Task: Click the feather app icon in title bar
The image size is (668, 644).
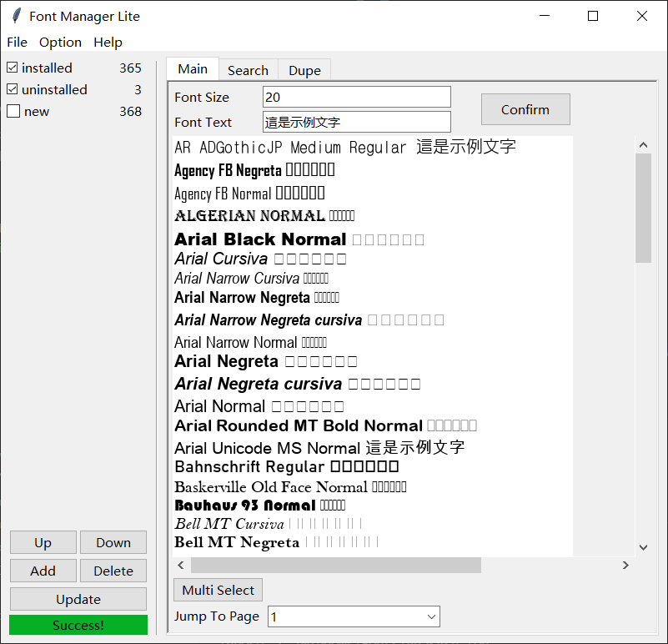Action: click(x=17, y=16)
